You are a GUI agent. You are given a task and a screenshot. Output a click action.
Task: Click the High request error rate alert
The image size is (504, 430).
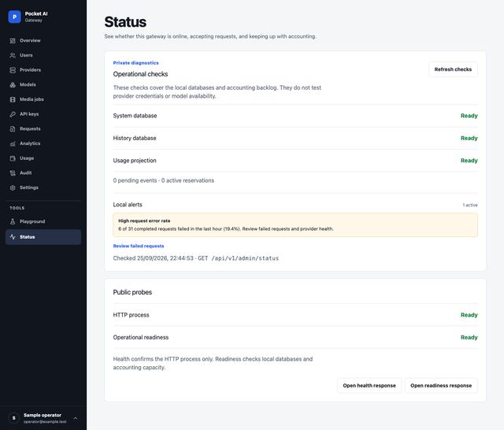(x=295, y=225)
